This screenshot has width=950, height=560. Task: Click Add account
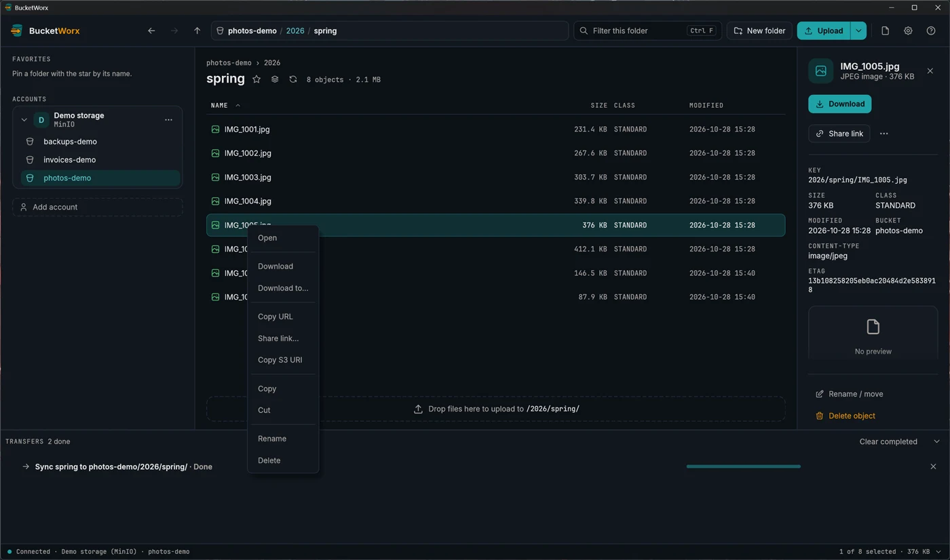click(98, 207)
